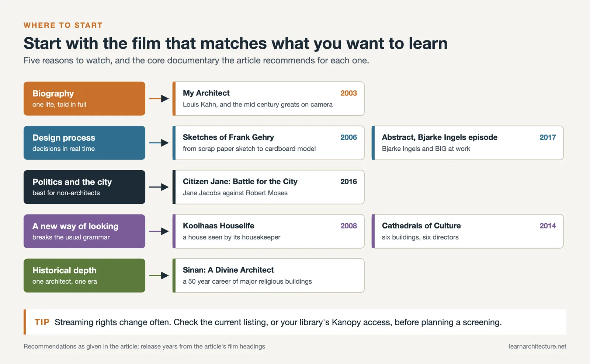Click 'Bjarke Ingels and BIG at work' text

[426, 149]
